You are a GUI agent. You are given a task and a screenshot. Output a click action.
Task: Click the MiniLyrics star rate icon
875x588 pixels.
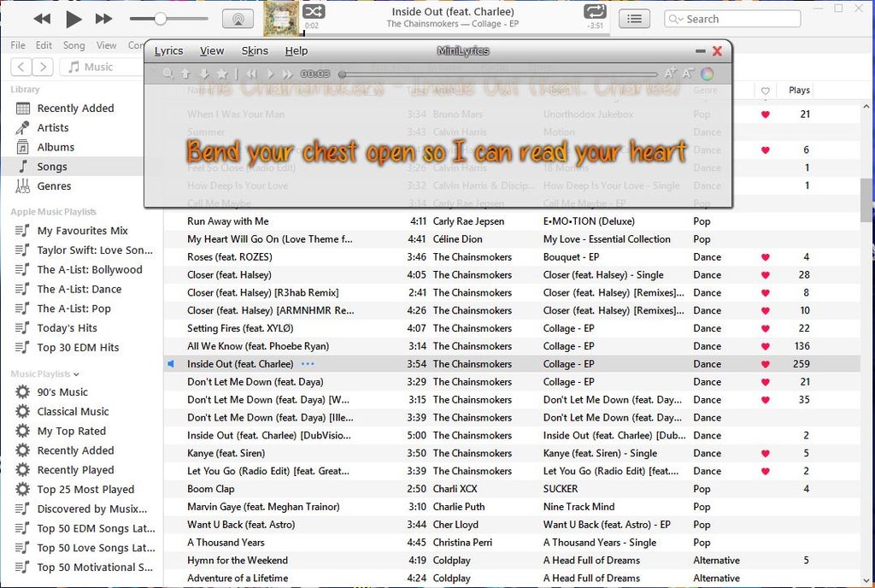[222, 73]
